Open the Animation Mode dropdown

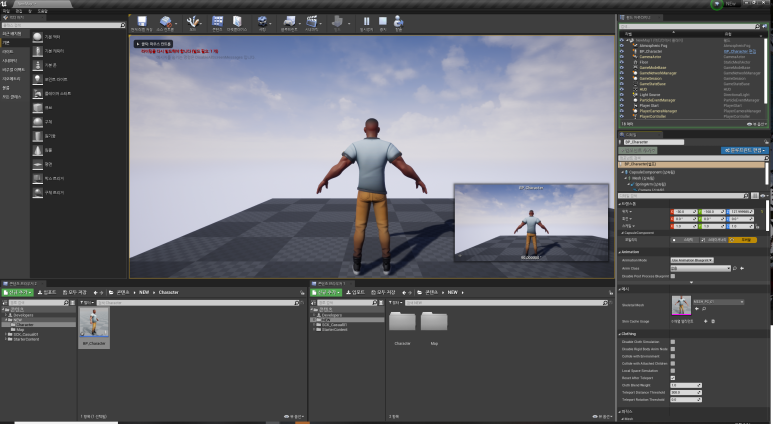click(692, 260)
